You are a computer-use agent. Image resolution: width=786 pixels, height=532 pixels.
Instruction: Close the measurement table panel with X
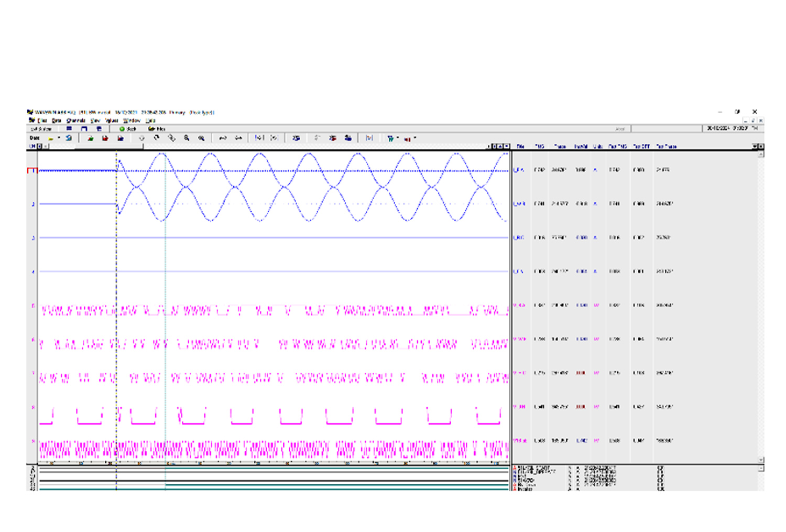click(761, 147)
